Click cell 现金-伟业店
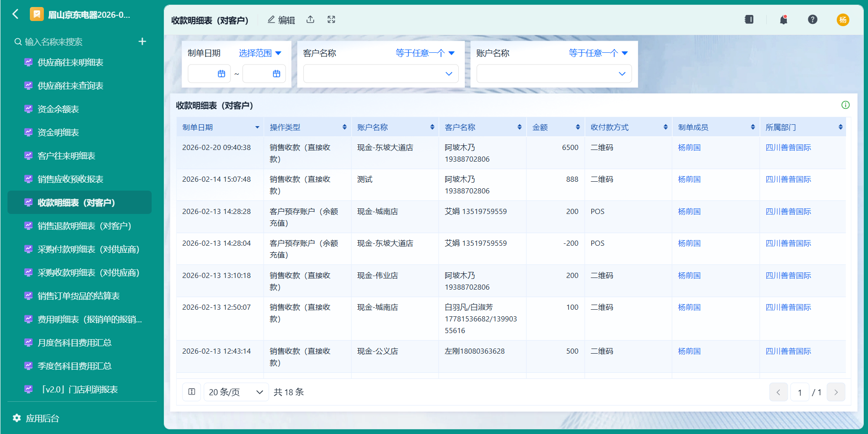This screenshot has height=434, width=868. tap(378, 275)
